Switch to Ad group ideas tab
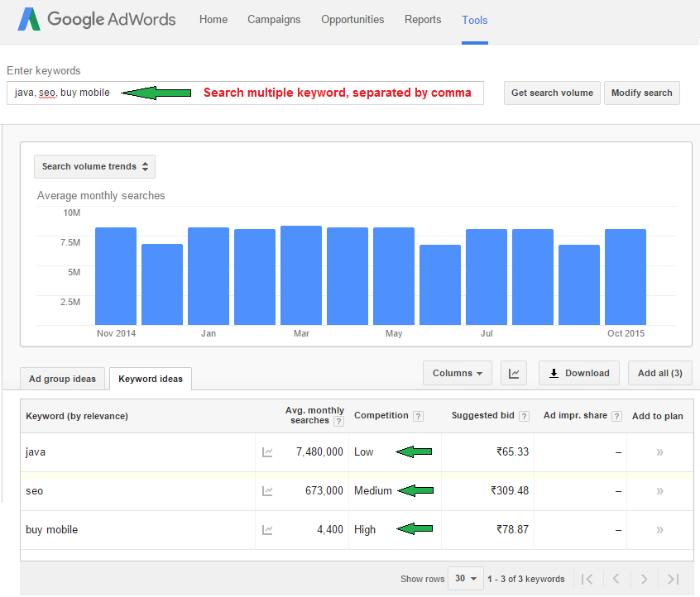 point(63,379)
